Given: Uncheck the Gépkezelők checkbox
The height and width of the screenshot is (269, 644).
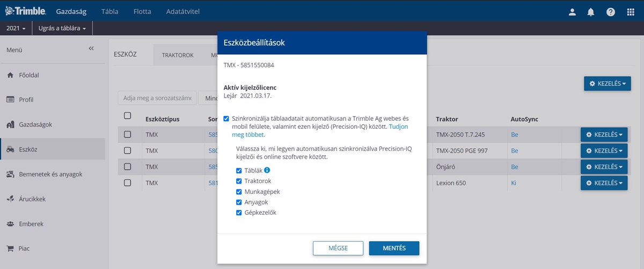Looking at the screenshot, I should click(x=239, y=213).
